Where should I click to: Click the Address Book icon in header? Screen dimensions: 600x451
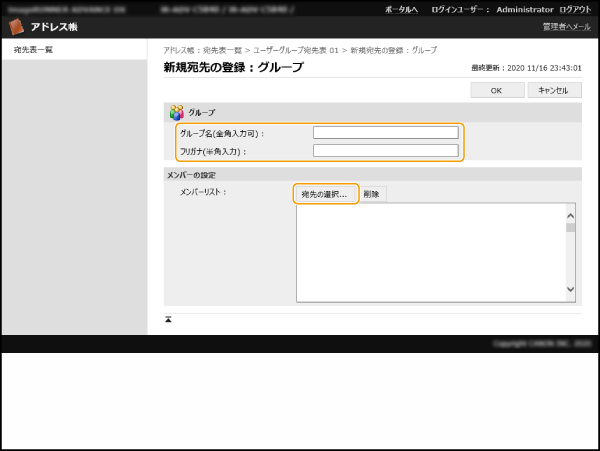click(17, 27)
